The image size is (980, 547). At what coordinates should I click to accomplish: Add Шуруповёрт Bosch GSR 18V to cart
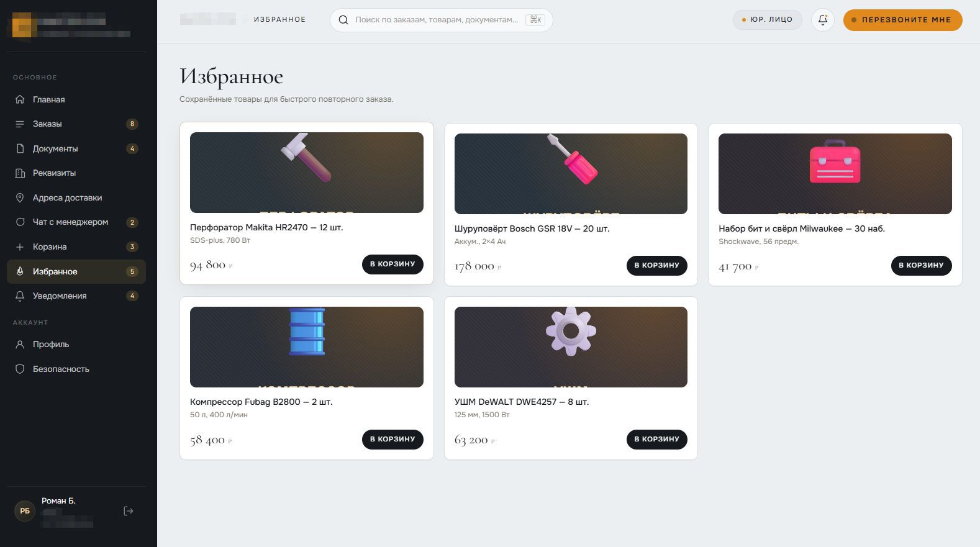coord(657,266)
